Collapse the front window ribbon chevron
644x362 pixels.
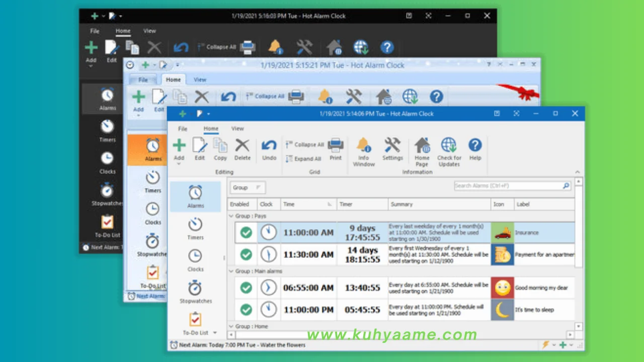pos(577,172)
